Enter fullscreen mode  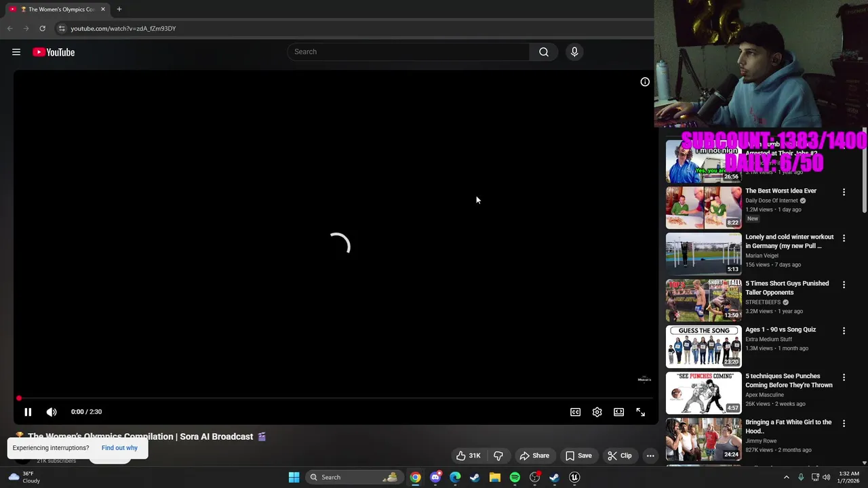point(640,412)
